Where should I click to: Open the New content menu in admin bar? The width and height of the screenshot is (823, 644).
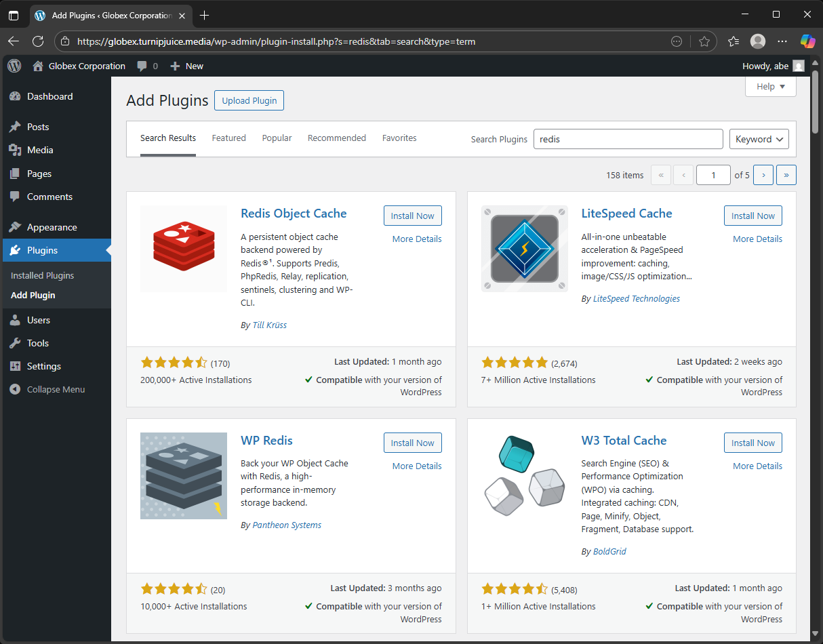(186, 66)
